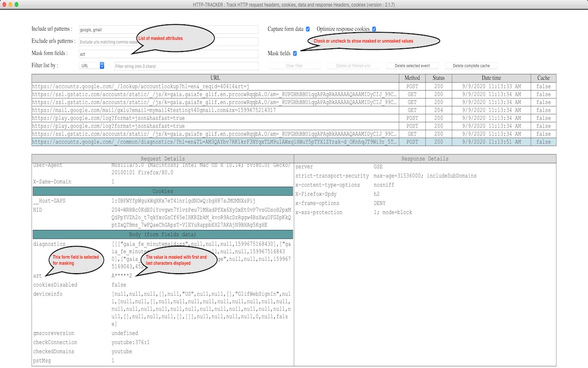Click the Method column header

tap(412, 78)
